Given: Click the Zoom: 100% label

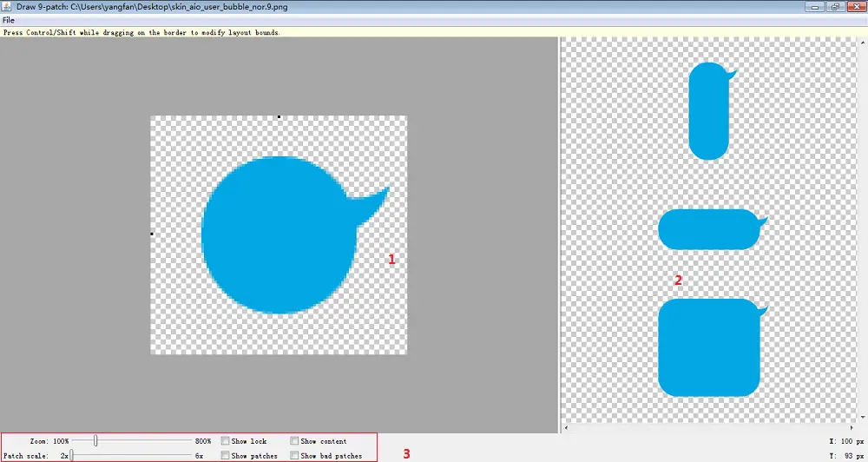Looking at the screenshot, I should (x=49, y=441).
